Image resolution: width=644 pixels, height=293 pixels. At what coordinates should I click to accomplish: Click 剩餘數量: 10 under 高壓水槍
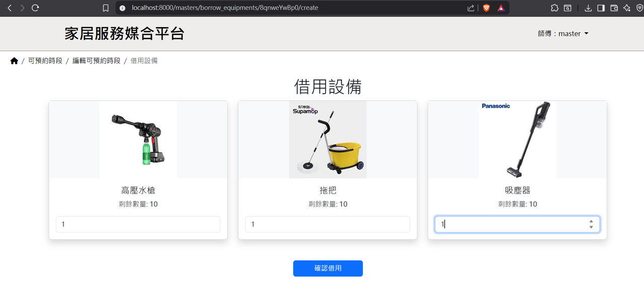138,204
